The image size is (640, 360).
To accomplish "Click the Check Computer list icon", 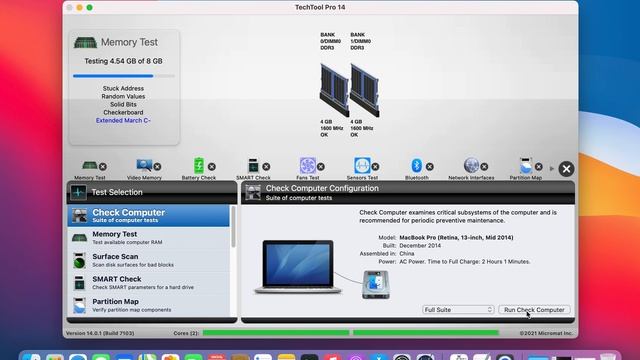I will pos(79,216).
